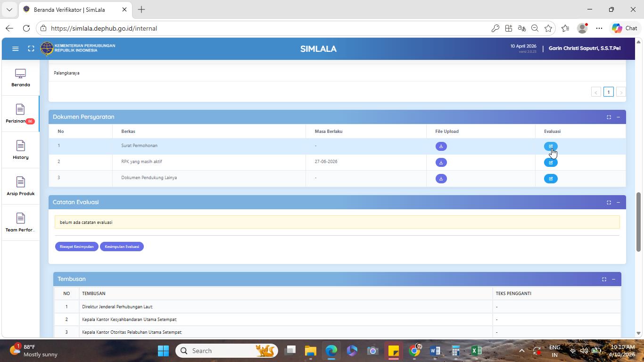
Task: Click next page pagination arrow
Action: (x=621, y=92)
